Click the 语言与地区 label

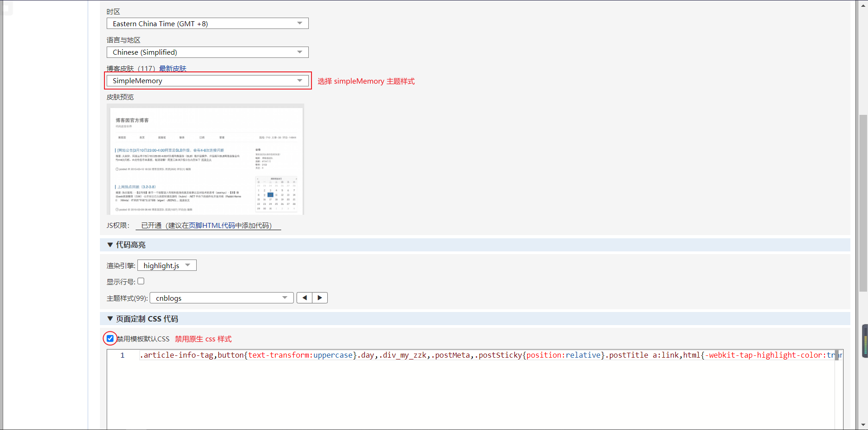click(123, 40)
